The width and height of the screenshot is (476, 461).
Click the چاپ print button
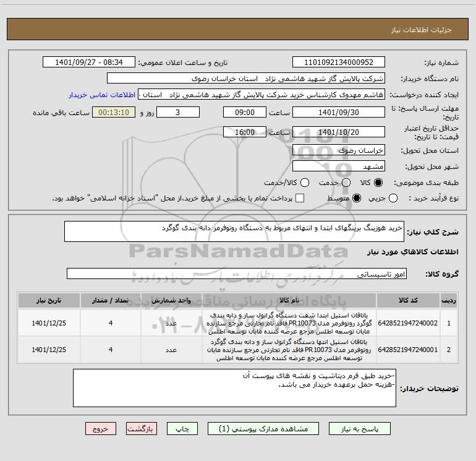coord(182,429)
